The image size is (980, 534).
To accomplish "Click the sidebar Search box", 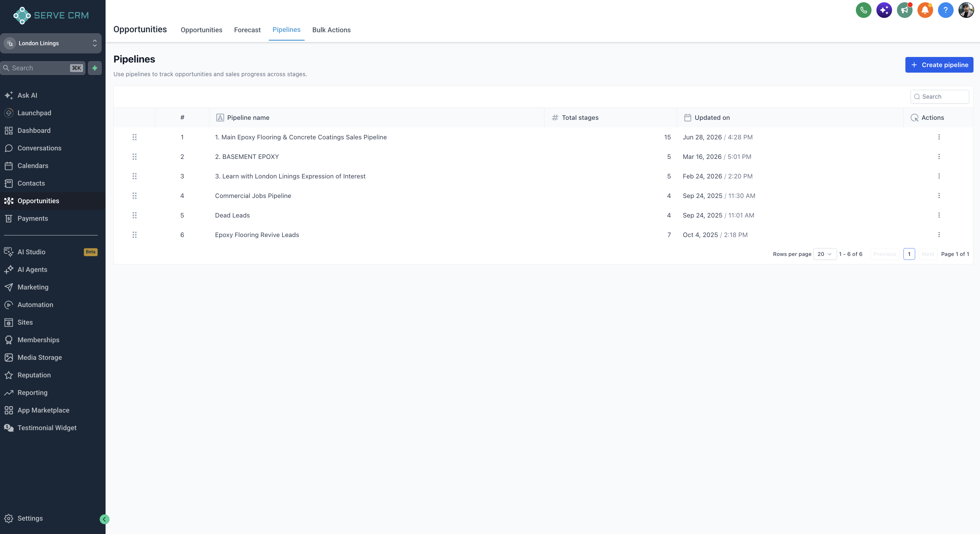I will (x=43, y=68).
